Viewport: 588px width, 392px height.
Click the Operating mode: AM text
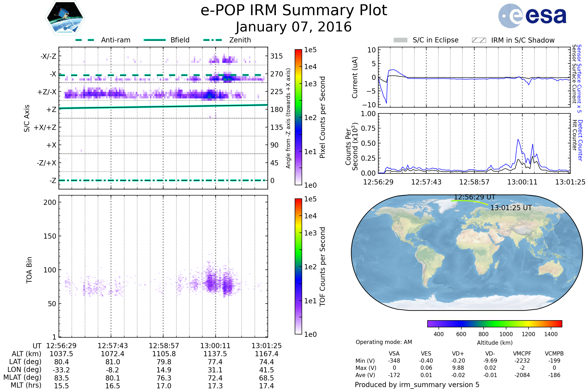click(x=384, y=342)
